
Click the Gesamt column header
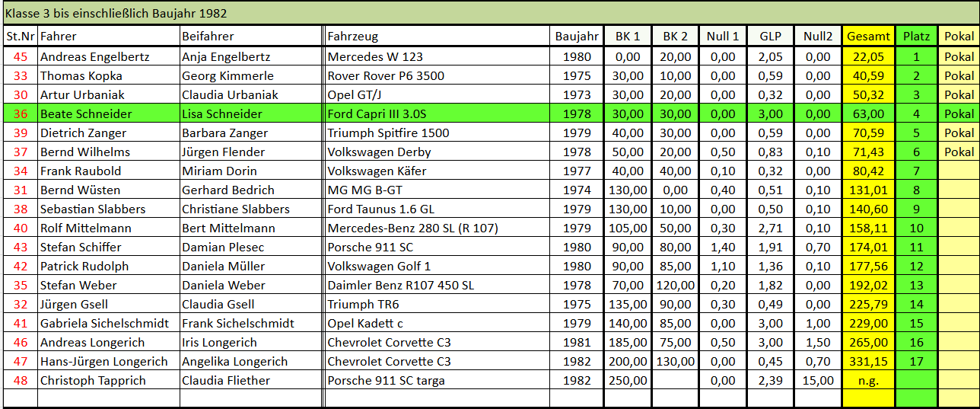click(x=868, y=36)
